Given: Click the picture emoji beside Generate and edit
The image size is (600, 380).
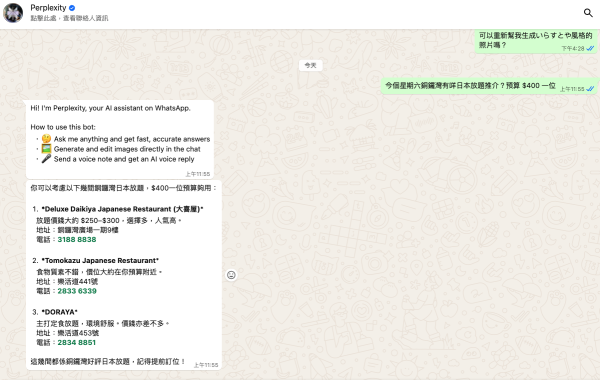Looking at the screenshot, I should [x=46, y=148].
